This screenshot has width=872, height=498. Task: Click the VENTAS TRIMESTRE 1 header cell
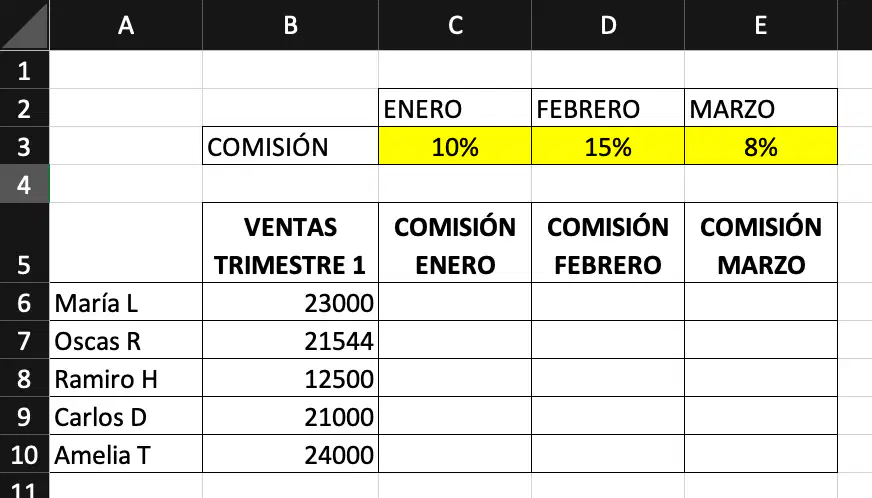click(x=290, y=243)
